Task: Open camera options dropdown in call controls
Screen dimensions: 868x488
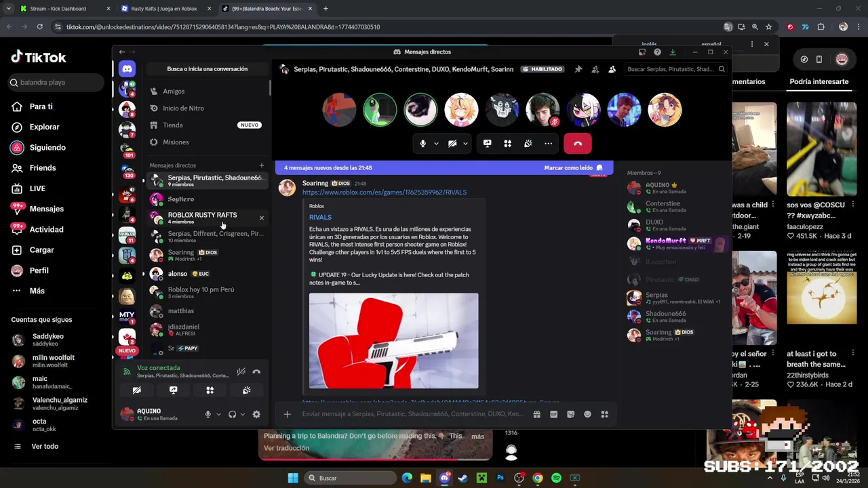Action: pyautogui.click(x=465, y=144)
